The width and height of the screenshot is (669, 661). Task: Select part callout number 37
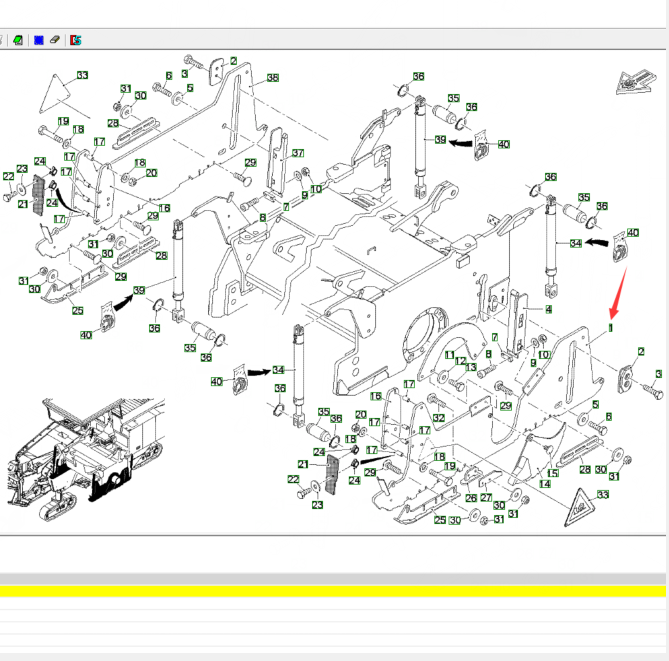tap(297, 154)
